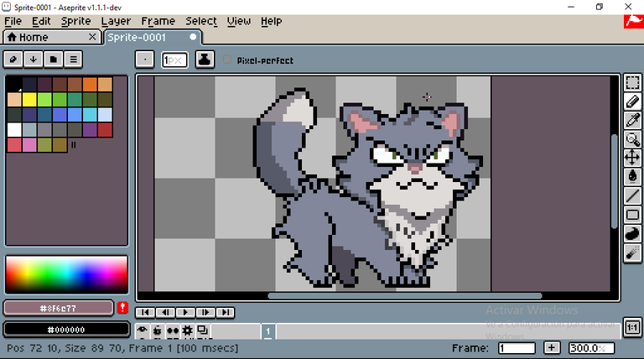The height and width of the screenshot is (359, 644).
Task: Enable the Pixel-perfect checkbox
Action: [226, 60]
